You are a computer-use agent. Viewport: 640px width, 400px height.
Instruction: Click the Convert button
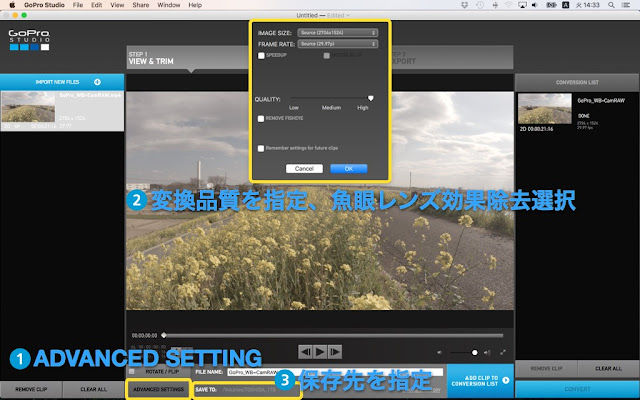[577, 389]
